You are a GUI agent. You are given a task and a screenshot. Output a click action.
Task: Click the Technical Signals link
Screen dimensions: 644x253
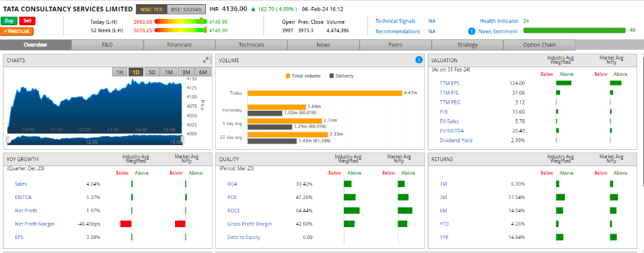click(x=395, y=21)
